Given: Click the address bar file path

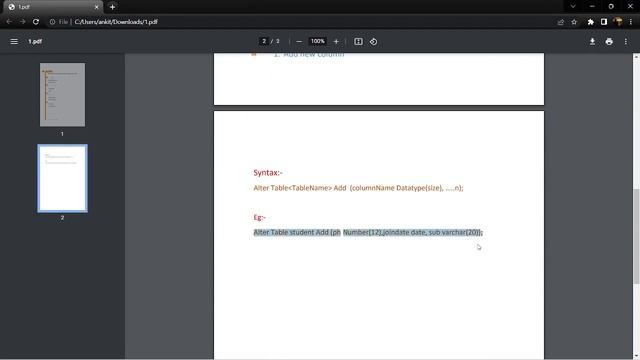Looking at the screenshot, I should point(116,22).
